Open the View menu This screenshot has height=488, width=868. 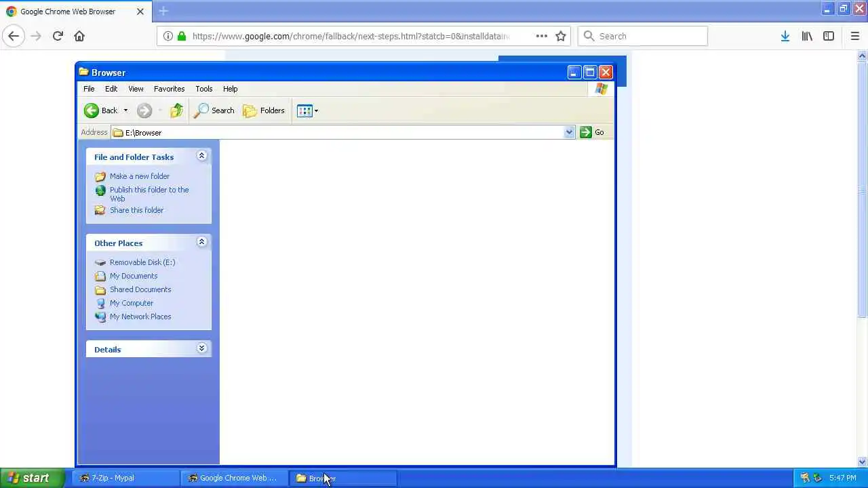[136, 89]
